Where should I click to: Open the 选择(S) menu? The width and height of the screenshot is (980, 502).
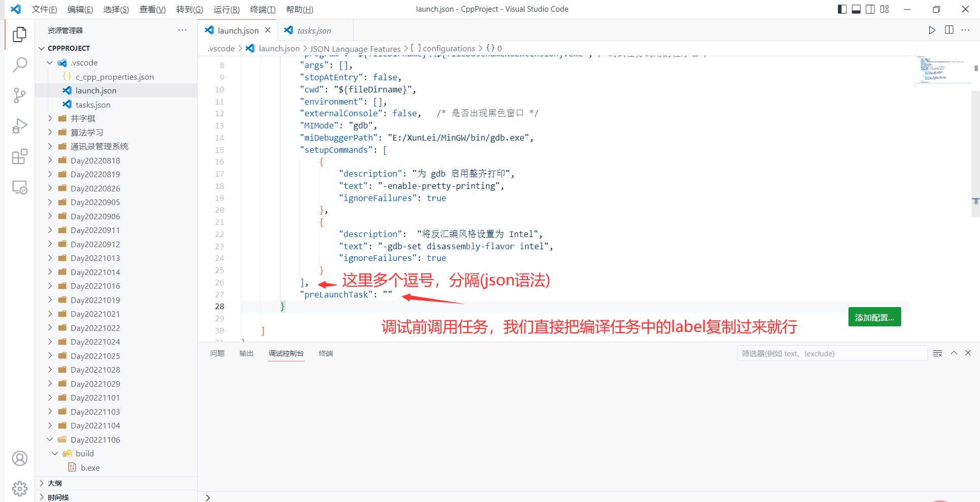pyautogui.click(x=116, y=9)
